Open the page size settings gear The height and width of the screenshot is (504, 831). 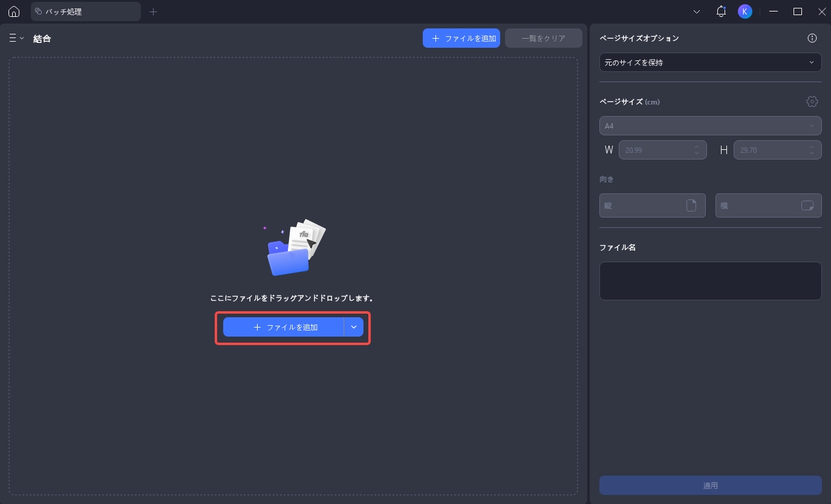(812, 102)
